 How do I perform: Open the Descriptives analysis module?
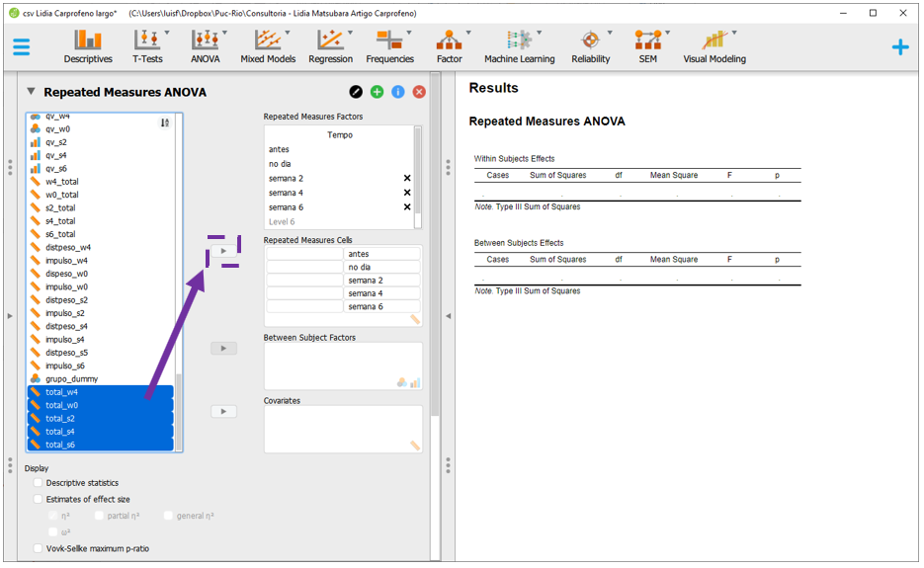88,45
